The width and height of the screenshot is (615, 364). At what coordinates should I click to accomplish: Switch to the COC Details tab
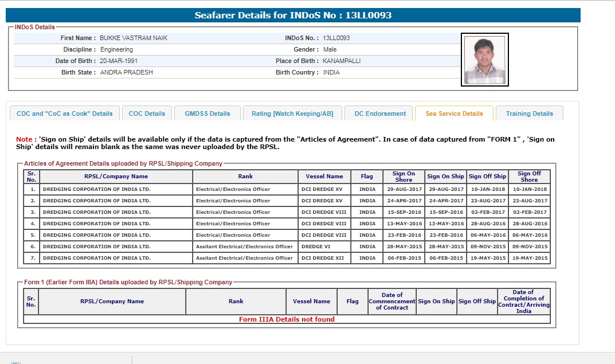coord(147,113)
